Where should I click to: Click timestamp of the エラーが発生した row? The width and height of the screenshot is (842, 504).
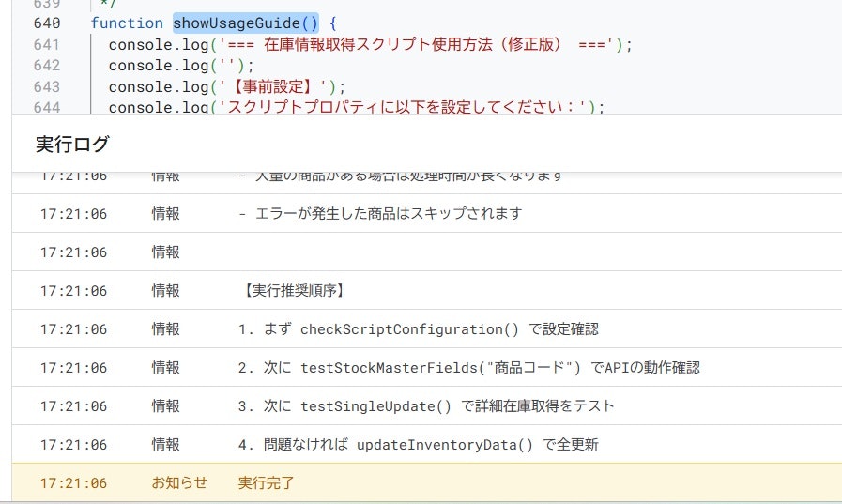coord(73,214)
